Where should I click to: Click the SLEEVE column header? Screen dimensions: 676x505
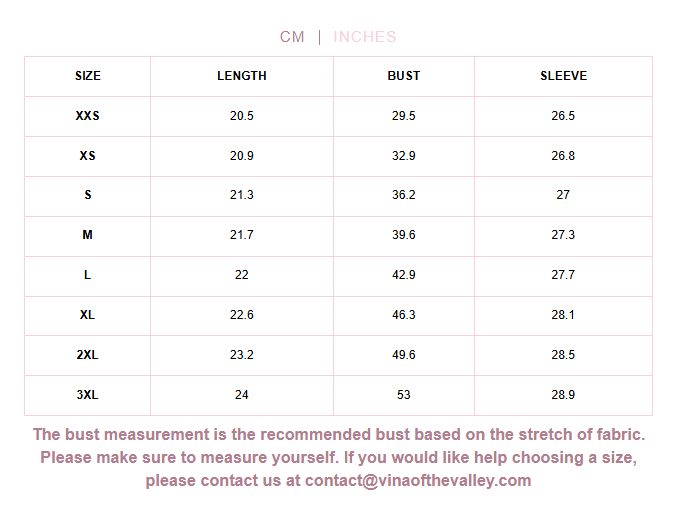click(563, 76)
